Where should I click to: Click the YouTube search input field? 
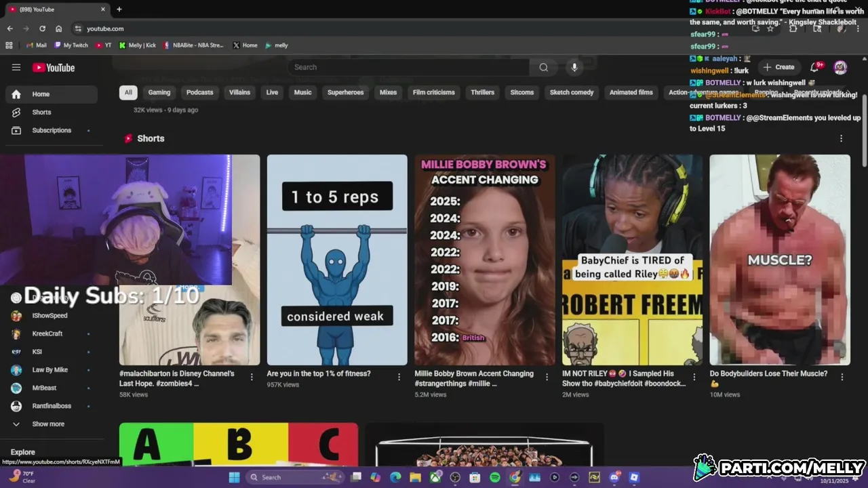(408, 67)
